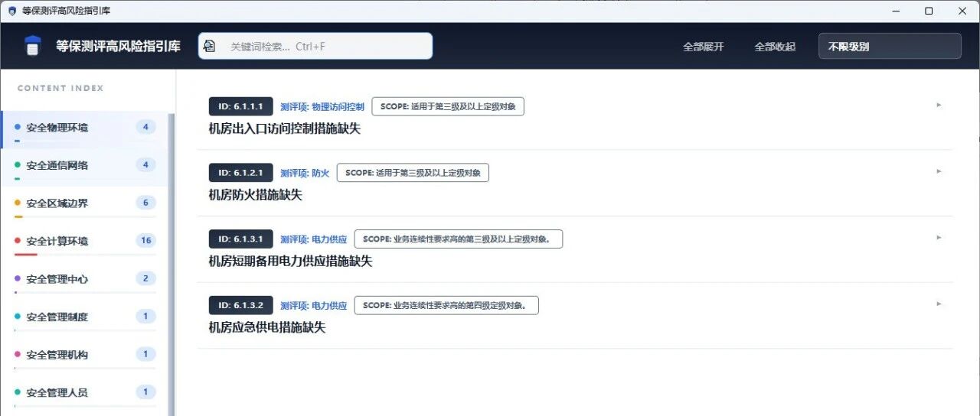
Task: Switch to 安全管理中心 category
Action: click(x=84, y=280)
